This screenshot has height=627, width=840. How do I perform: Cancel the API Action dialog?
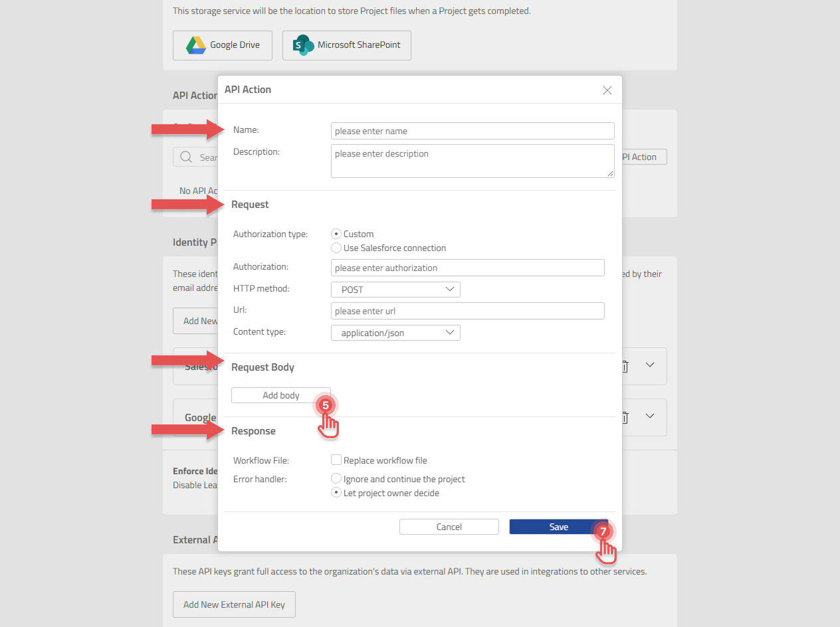coord(449,527)
